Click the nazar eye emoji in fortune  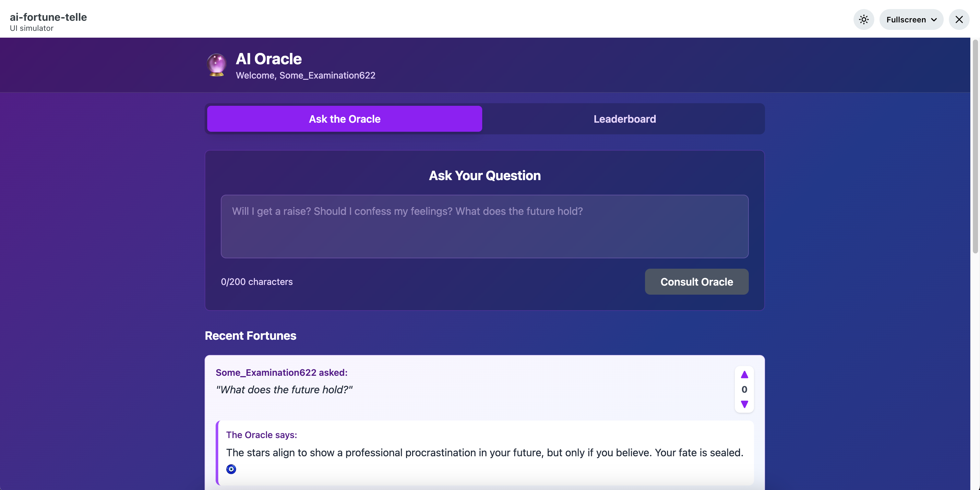point(231,469)
